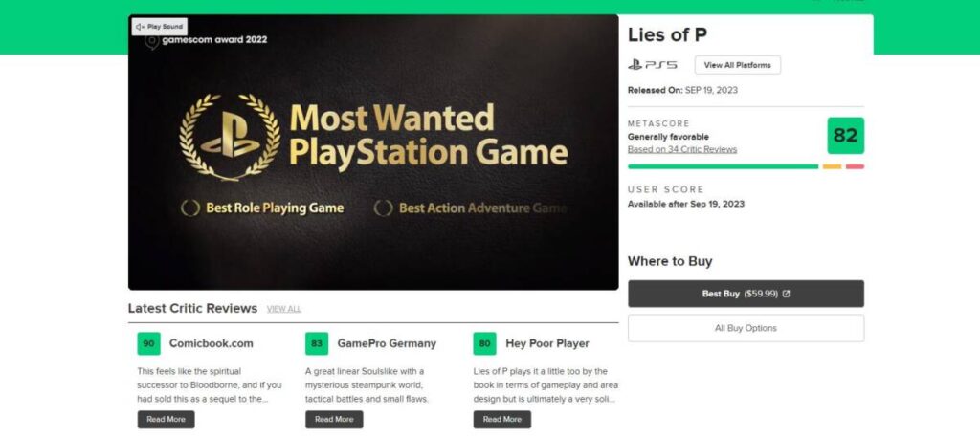The width and height of the screenshot is (980, 438).
Task: Open the Hey Poor Player publication link
Action: pos(547,343)
